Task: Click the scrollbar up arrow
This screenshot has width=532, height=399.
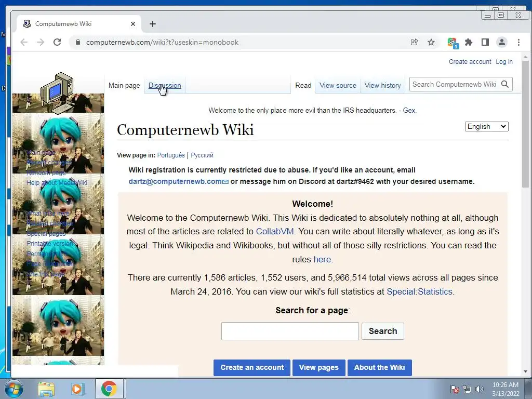Action: tap(525, 57)
